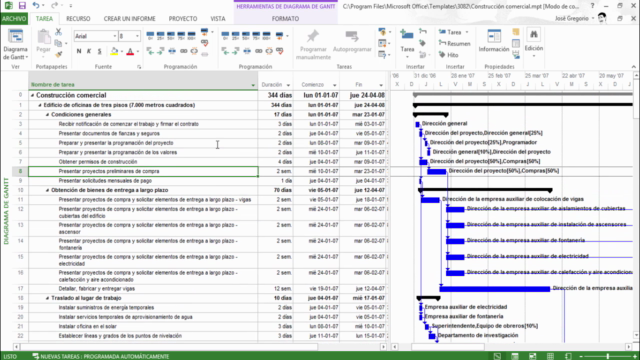This screenshot has height=360, width=640.
Task: Click Nuevas tareas: Programada automáticamente in status bar
Action: tap(101, 356)
